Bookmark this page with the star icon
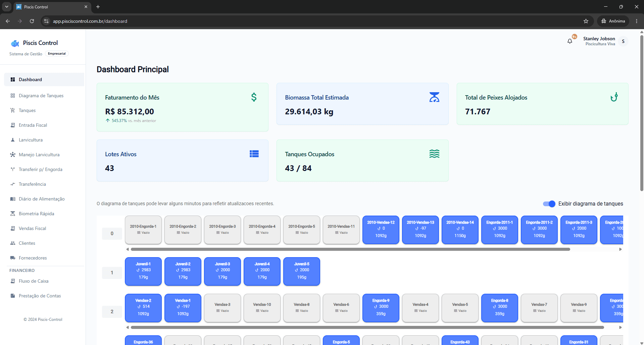644x345 pixels. click(x=586, y=21)
